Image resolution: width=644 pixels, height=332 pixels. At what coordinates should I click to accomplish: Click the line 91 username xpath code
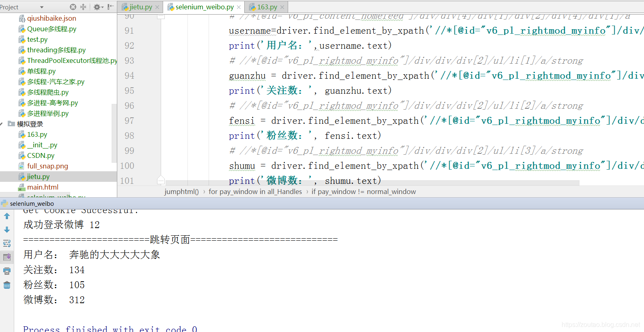[436, 30]
